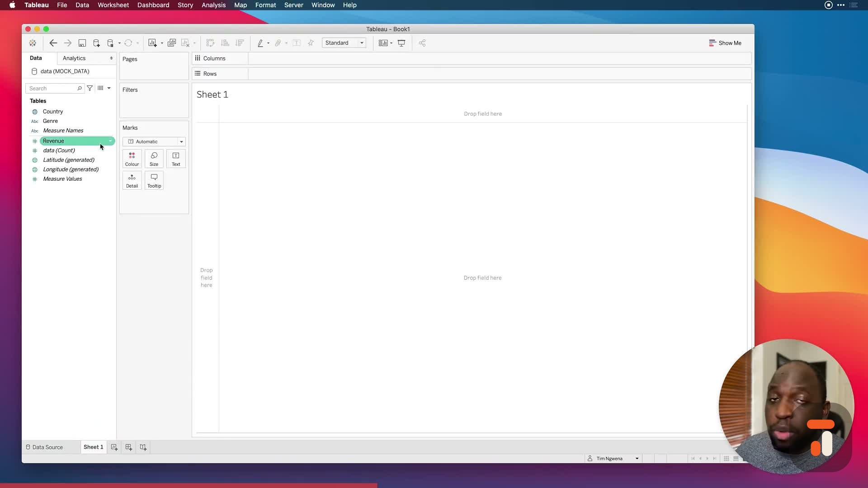
Task: Select the Measure Names field
Action: (x=63, y=131)
